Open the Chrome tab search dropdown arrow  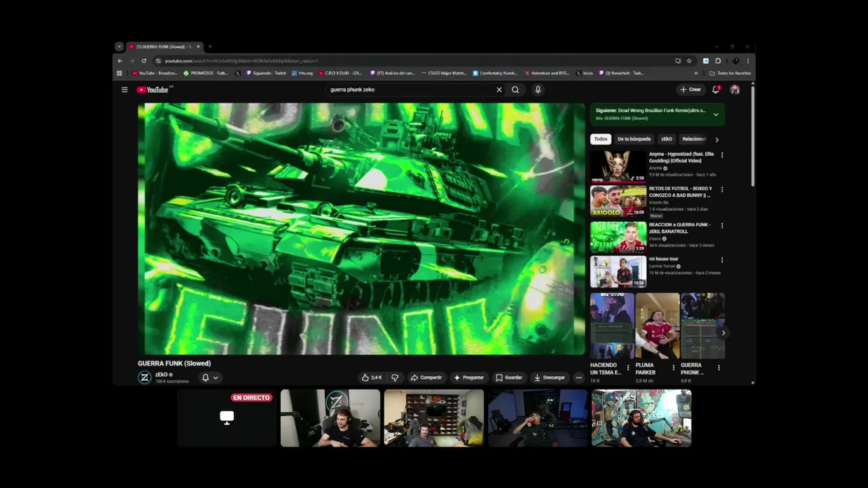click(119, 47)
